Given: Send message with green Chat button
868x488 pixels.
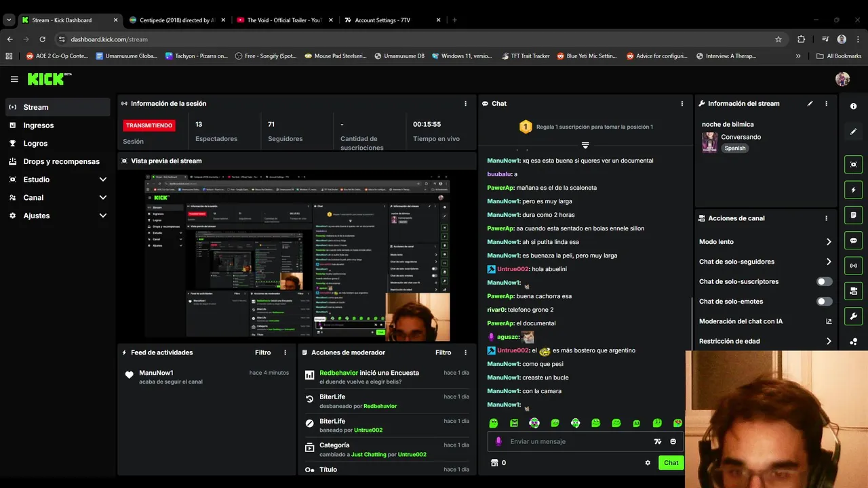Looking at the screenshot, I should click(671, 463).
